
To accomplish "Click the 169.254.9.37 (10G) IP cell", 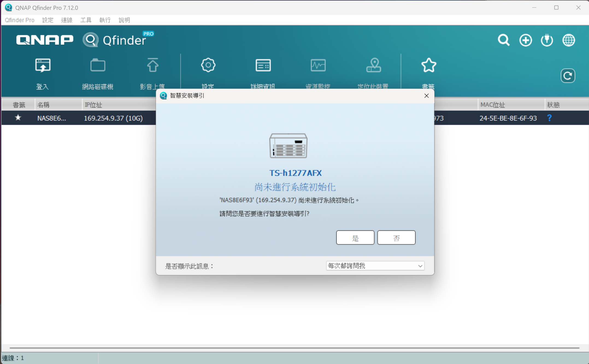I will tap(113, 118).
